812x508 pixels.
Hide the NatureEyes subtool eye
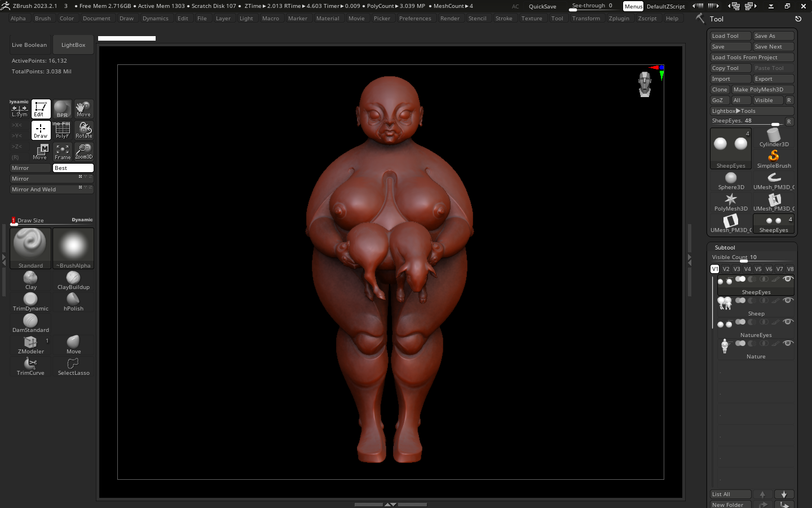[788, 322]
